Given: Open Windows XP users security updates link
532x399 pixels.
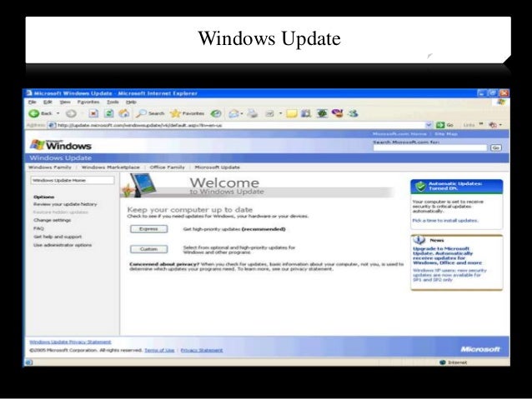Looking at the screenshot, I should 449,275.
